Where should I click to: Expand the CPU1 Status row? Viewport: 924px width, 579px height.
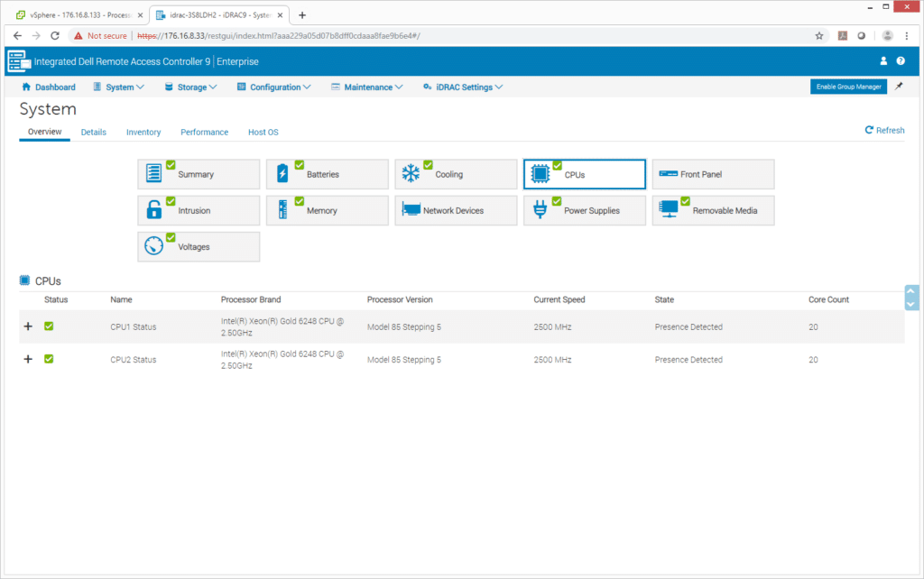pyautogui.click(x=28, y=326)
